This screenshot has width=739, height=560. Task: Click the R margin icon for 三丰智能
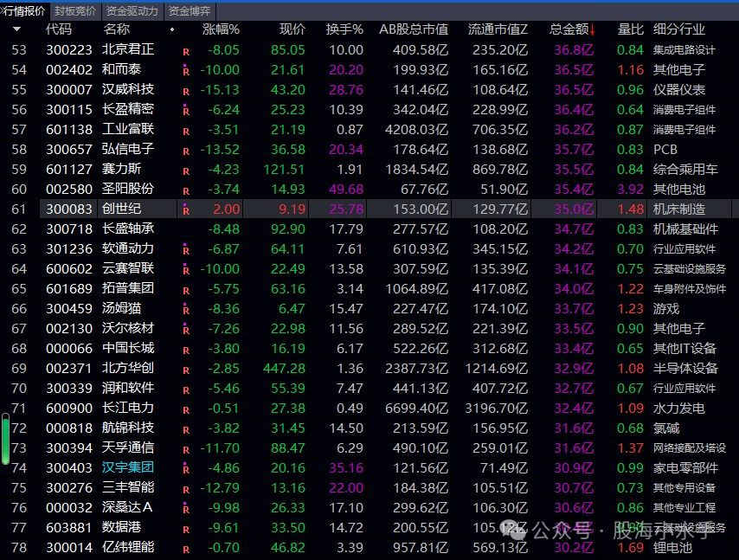[186, 489]
